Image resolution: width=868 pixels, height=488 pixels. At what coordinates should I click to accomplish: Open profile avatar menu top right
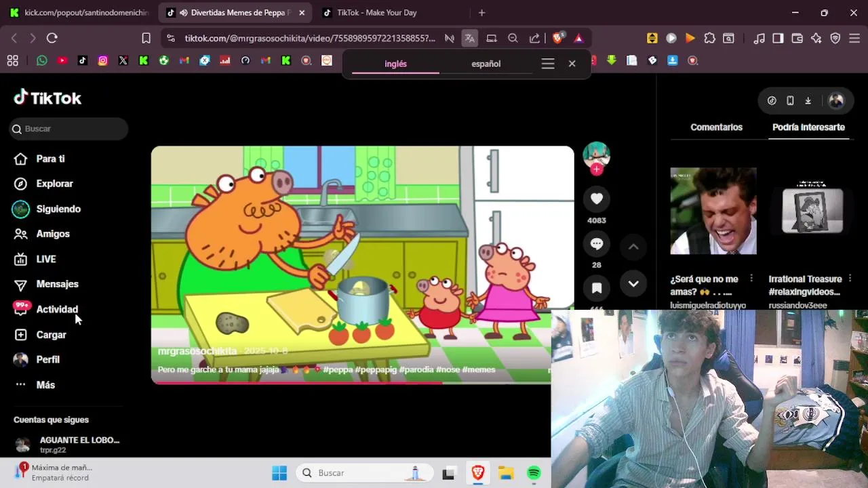[x=836, y=100]
